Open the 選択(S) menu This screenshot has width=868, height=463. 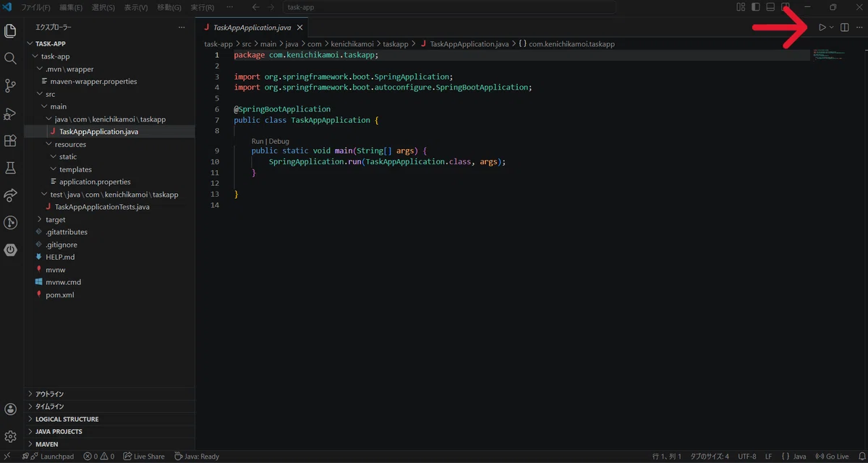pyautogui.click(x=103, y=7)
